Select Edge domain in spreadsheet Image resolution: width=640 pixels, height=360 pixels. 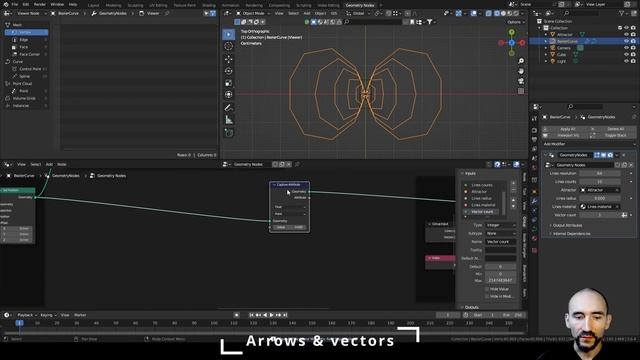click(26, 40)
